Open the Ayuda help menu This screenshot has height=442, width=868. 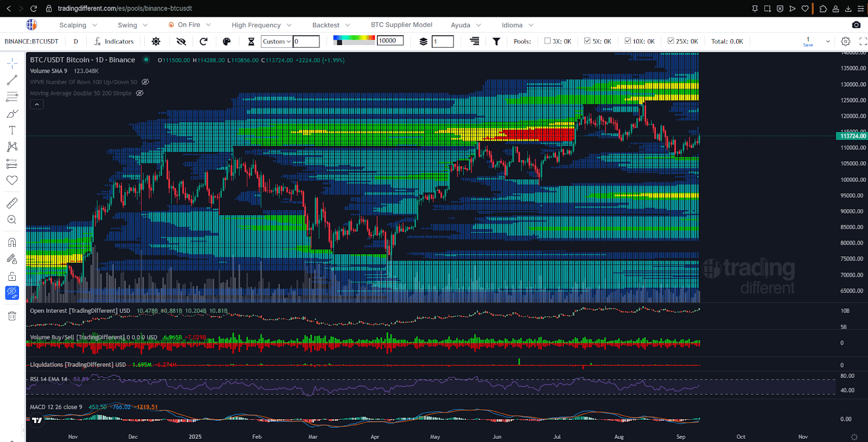[x=466, y=25]
